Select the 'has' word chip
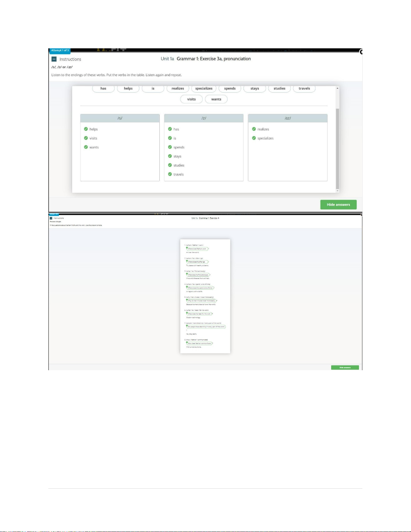The height and width of the screenshot is (532, 411). [x=103, y=89]
